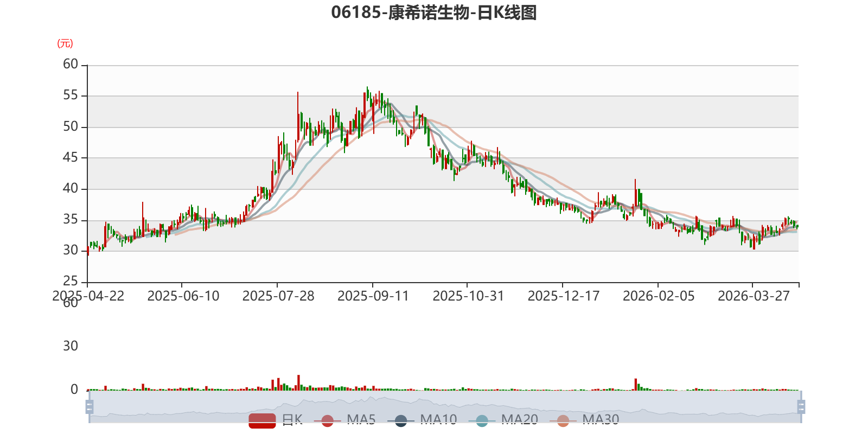Select the 2026-03-27 date label

(754, 296)
